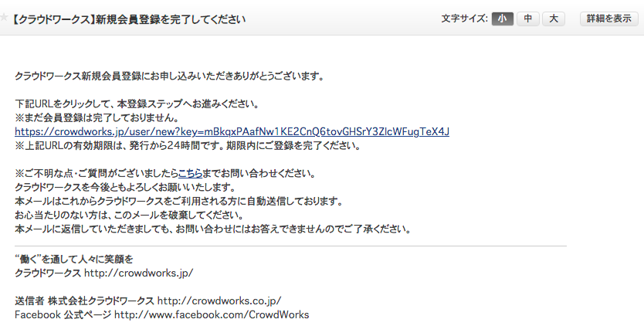Click the 自動送信しております notice line
Image resolution: width=644 pixels, height=326 pixels.
[x=178, y=202]
